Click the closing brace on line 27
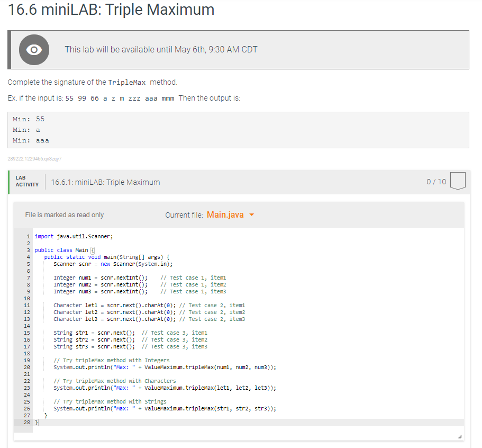 click(x=46, y=415)
